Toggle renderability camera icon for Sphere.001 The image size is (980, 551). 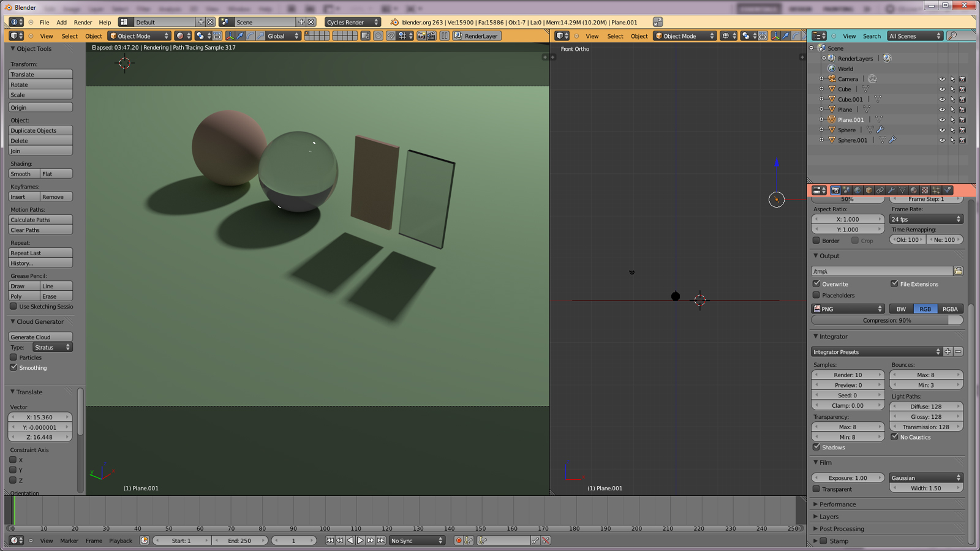(962, 140)
